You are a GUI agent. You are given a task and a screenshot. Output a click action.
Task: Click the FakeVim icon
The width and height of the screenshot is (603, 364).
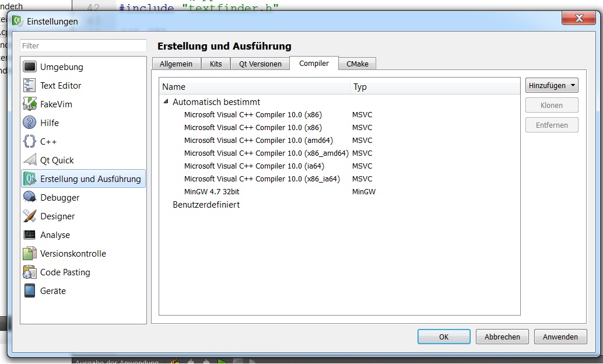(30, 104)
